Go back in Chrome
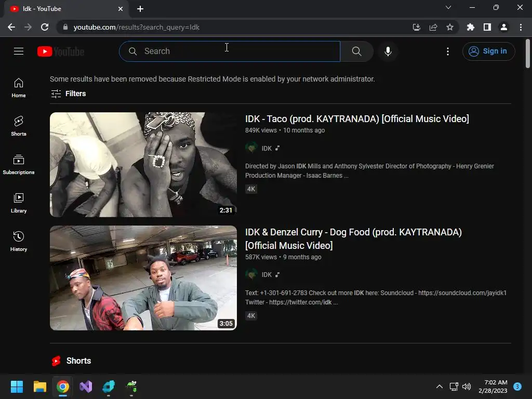Viewport: 532px width, 399px height. [11, 27]
